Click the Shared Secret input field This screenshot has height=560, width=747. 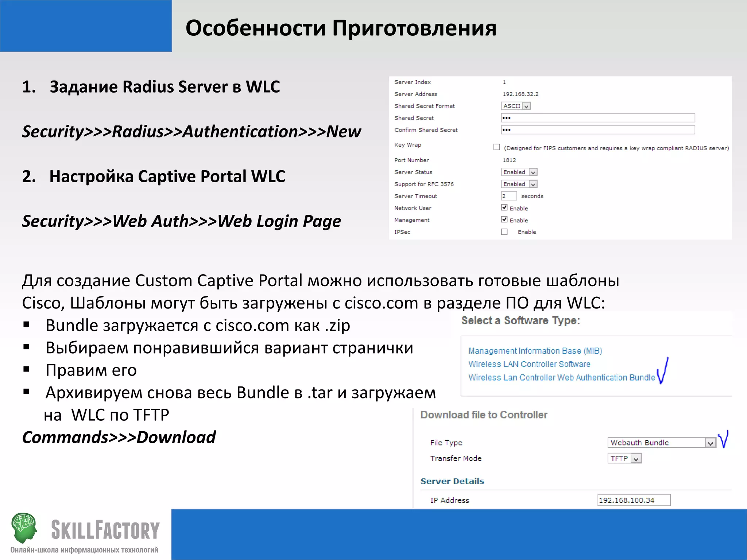point(598,118)
